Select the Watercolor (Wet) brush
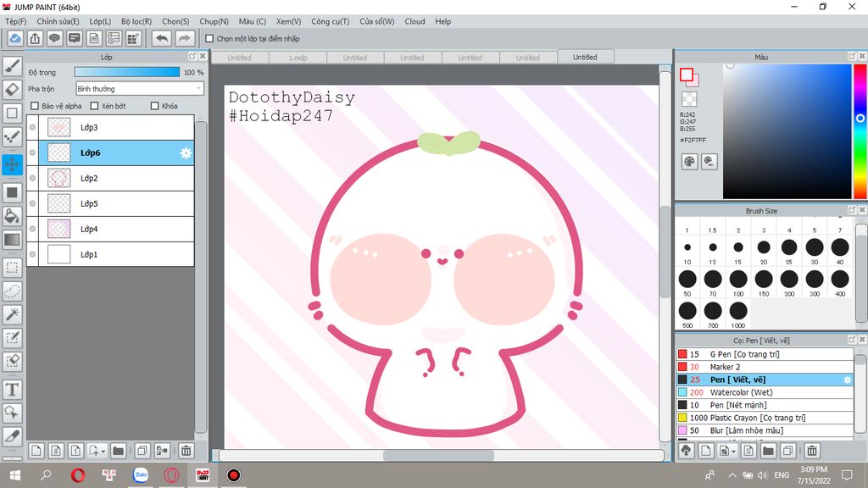 (x=765, y=392)
